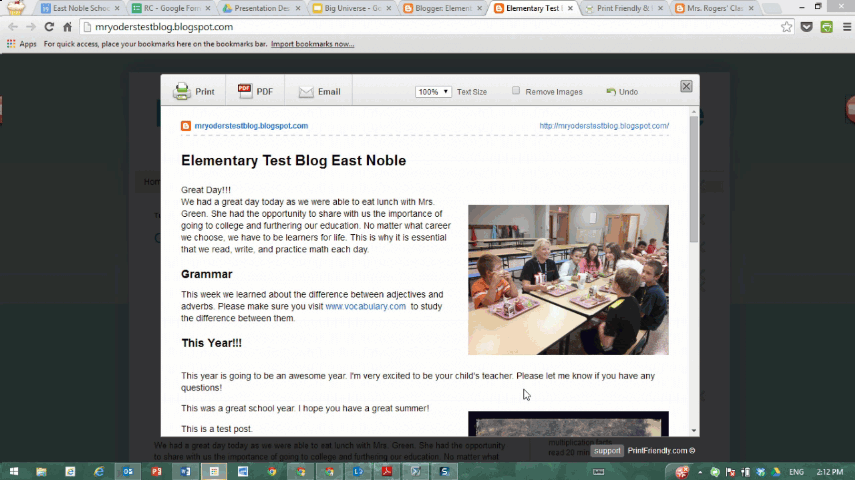Open the 100% text size dropdown
Viewport: 855px width, 480px height.
point(433,92)
